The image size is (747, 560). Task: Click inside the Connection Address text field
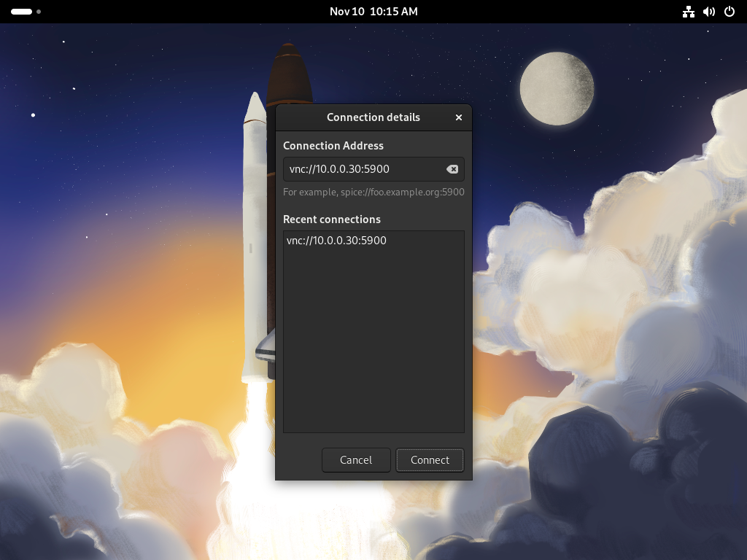(x=365, y=168)
